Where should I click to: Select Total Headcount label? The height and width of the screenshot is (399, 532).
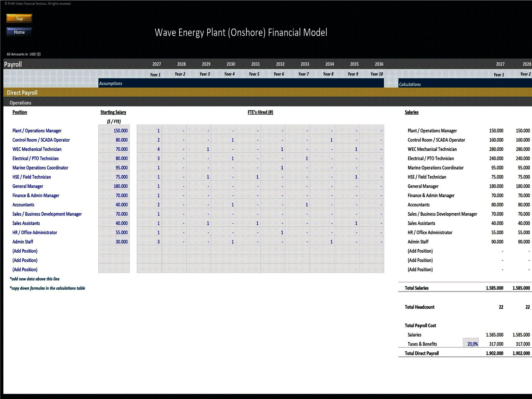pos(420,307)
